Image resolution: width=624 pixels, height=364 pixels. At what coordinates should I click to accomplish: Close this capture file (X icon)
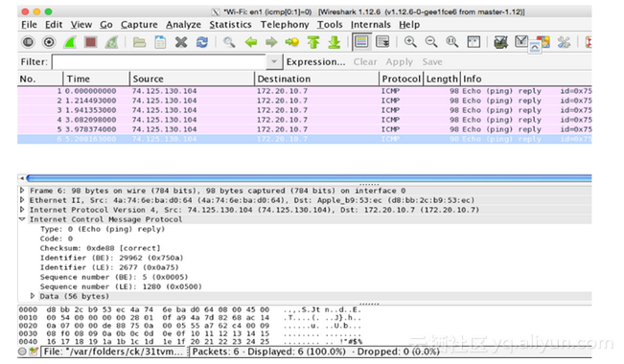tap(181, 42)
